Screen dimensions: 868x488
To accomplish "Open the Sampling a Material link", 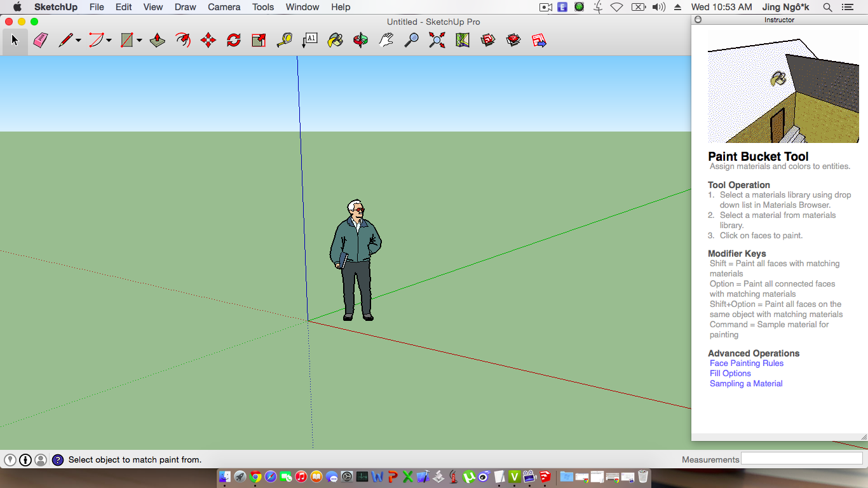I will 746,384.
